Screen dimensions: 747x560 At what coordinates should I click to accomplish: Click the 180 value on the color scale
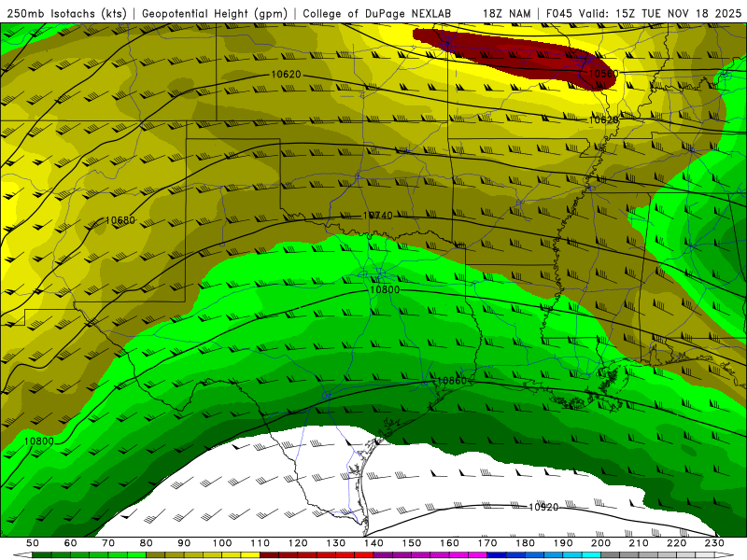[525, 543]
